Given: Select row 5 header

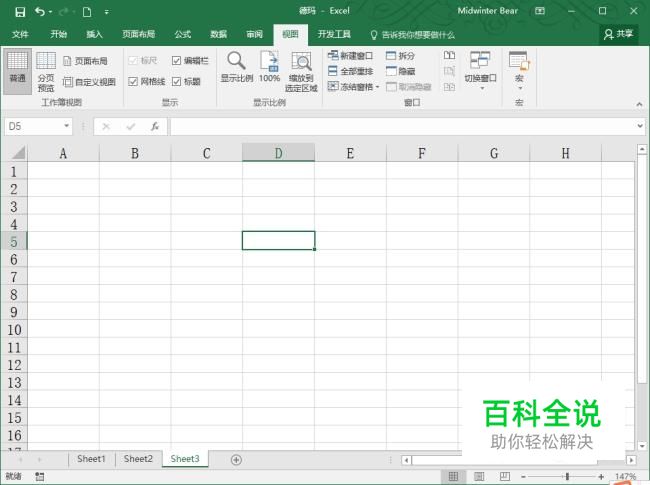Looking at the screenshot, I should [x=14, y=241].
